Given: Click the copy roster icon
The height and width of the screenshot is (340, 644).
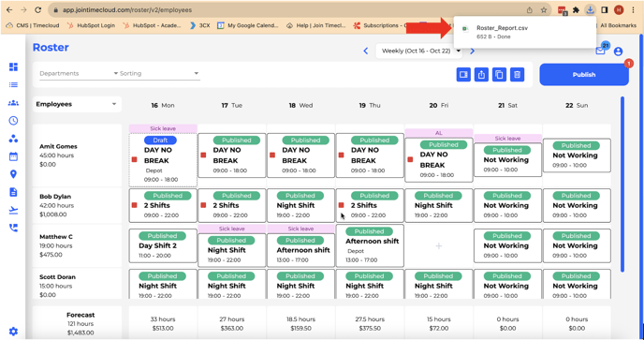Looking at the screenshot, I should [500, 74].
